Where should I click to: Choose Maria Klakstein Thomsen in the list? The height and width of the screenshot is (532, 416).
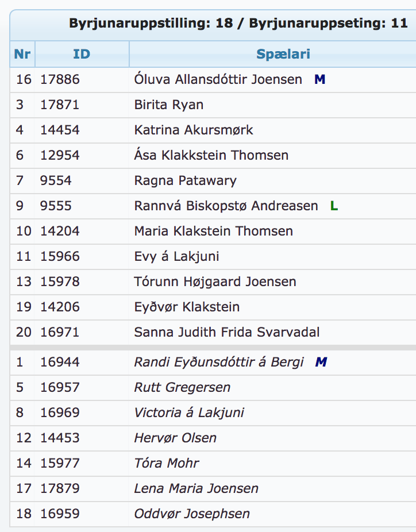pos(213,231)
